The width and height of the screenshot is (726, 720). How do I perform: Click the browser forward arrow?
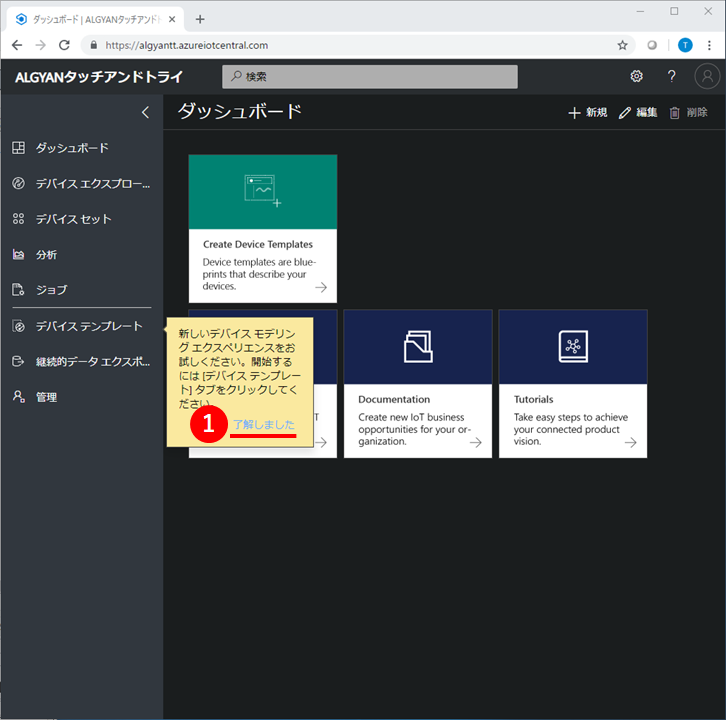point(41,45)
